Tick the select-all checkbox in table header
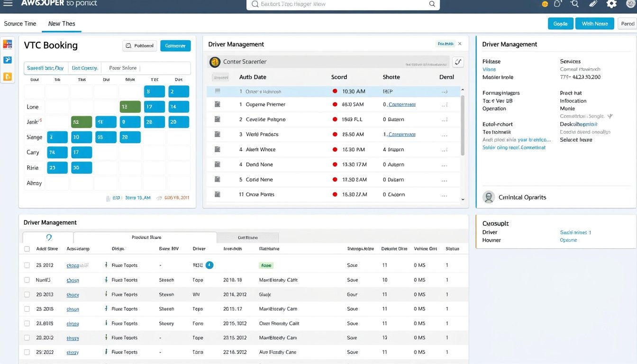The width and height of the screenshot is (637, 364). [x=27, y=249]
